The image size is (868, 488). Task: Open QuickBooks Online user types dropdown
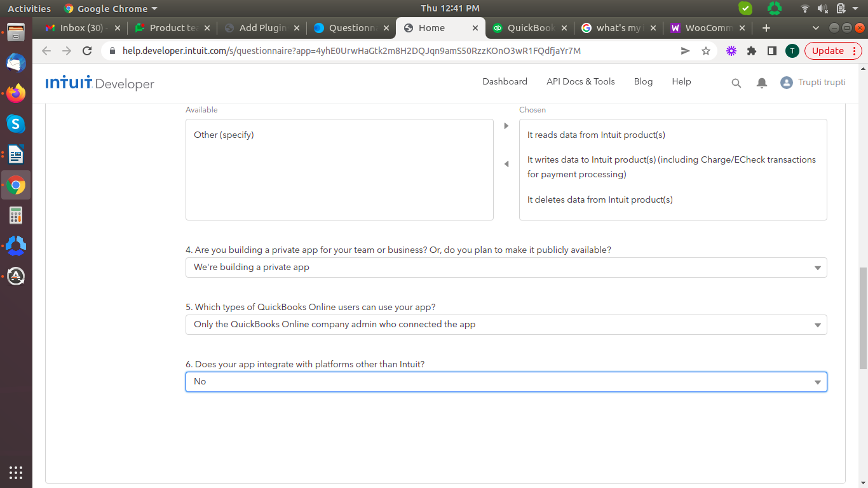506,325
